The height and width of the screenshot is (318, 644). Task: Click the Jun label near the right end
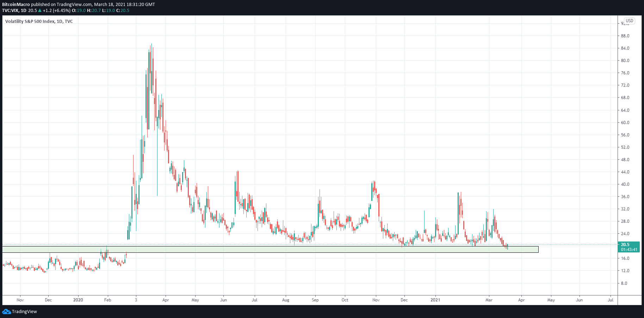(x=579, y=300)
